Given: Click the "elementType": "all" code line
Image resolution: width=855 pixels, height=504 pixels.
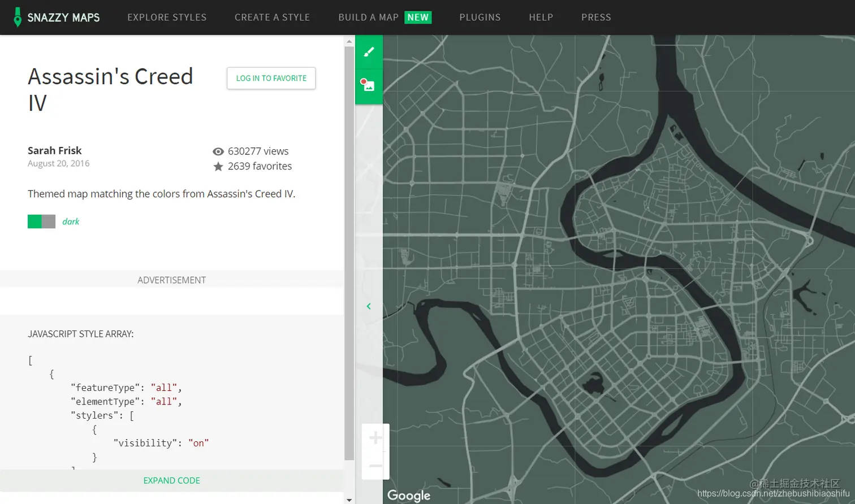Looking at the screenshot, I should click(126, 402).
